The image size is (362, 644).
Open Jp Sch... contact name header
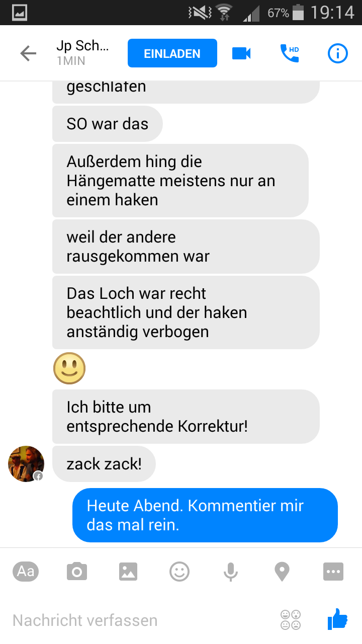[x=82, y=53]
